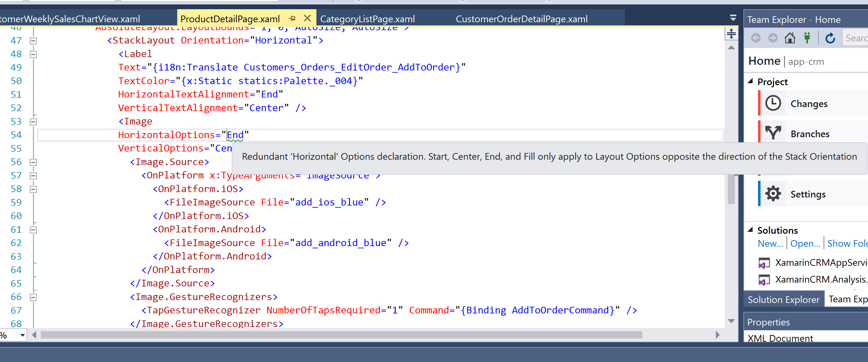The image size is (868, 362).
Task: Click the Forward arrow in Team Explorer
Action: (x=773, y=38)
